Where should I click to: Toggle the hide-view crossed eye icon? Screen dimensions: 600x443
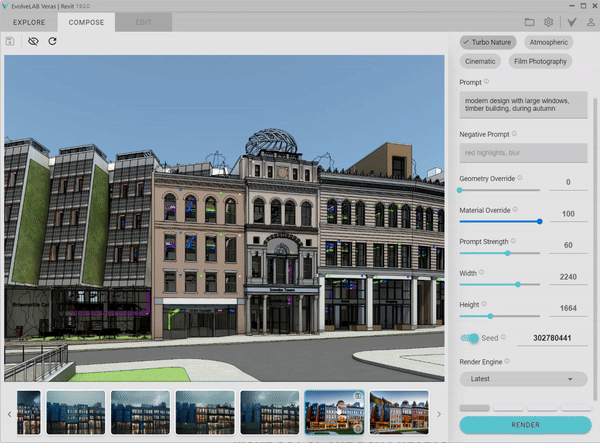pyautogui.click(x=33, y=41)
